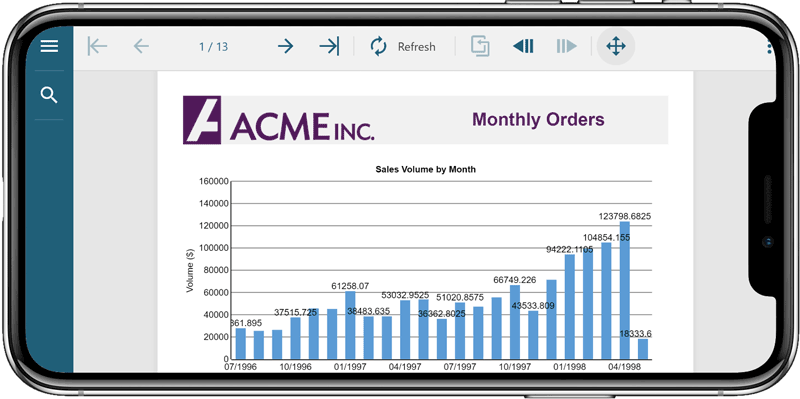Open the more options vertical dots

coord(769,47)
